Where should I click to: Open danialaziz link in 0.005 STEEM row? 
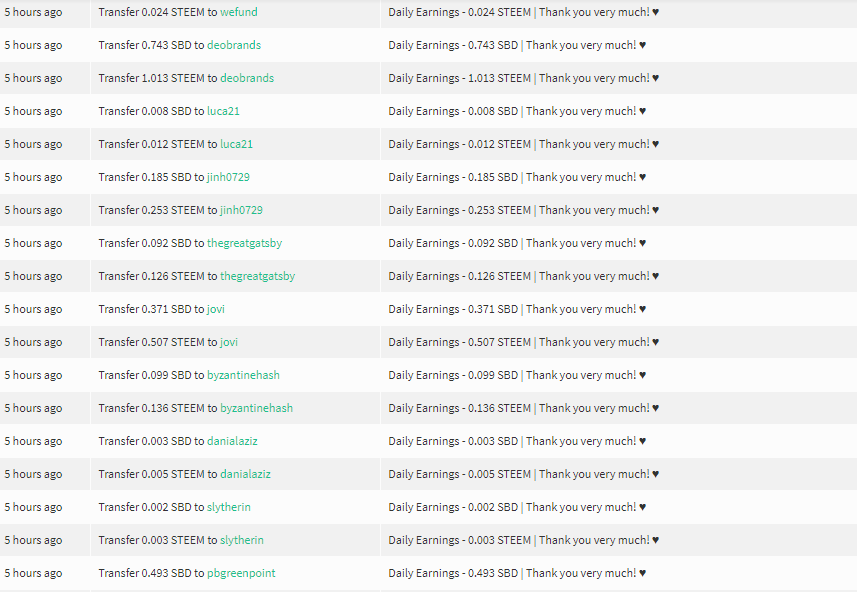[x=245, y=474]
